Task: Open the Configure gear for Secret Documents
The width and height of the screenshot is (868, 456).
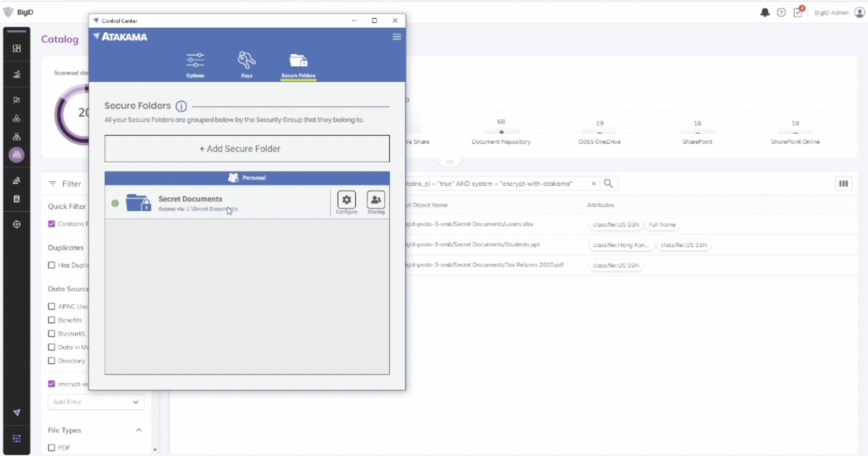Action: (346, 200)
